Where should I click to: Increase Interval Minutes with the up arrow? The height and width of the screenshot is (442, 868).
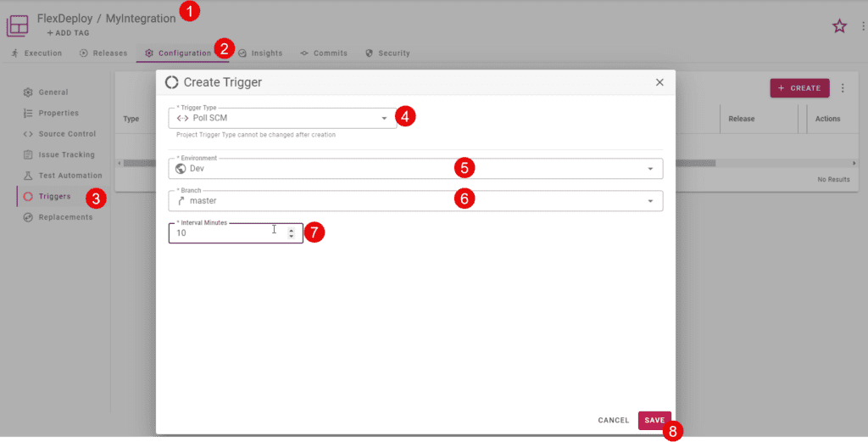pyautogui.click(x=292, y=230)
